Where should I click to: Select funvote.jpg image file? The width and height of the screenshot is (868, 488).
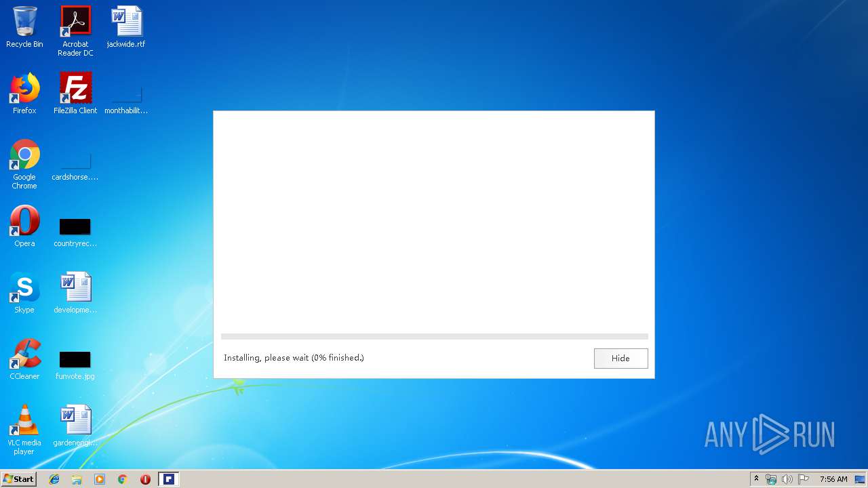pyautogui.click(x=75, y=365)
